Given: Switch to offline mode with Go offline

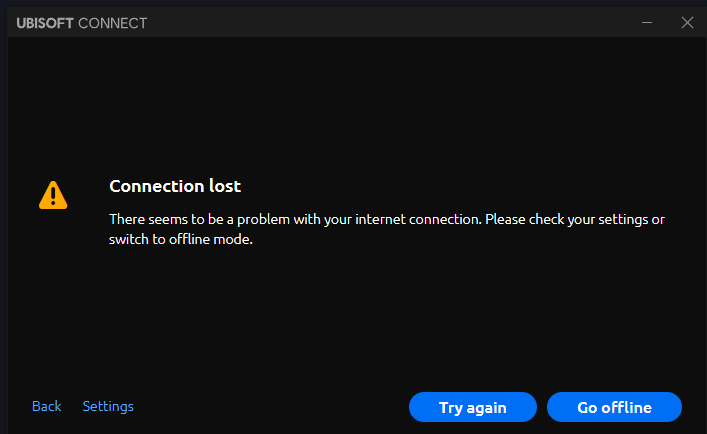Looking at the screenshot, I should (614, 407).
